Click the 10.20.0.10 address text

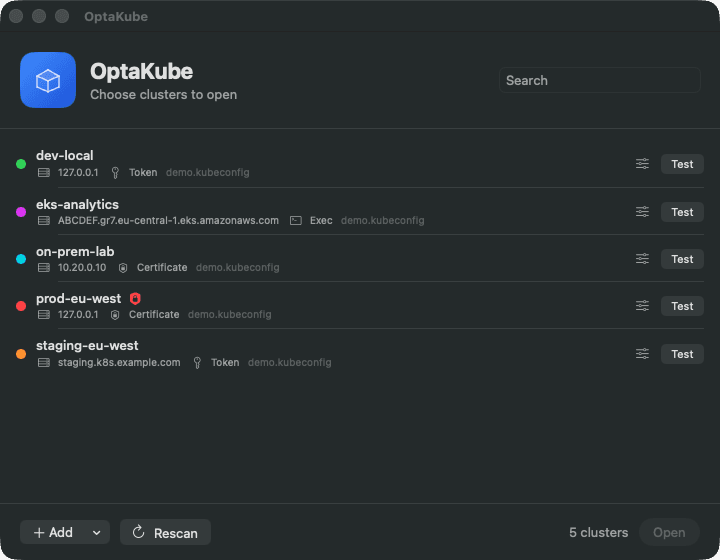coord(82,268)
